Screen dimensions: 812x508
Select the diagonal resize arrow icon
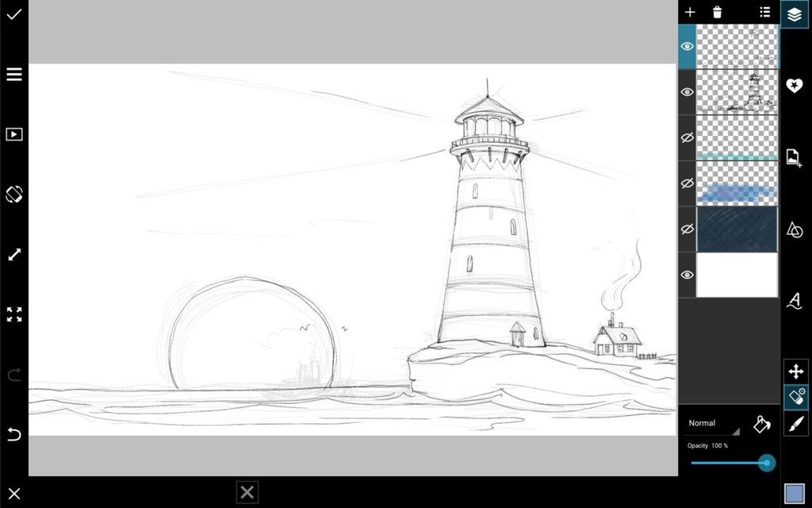(x=14, y=255)
